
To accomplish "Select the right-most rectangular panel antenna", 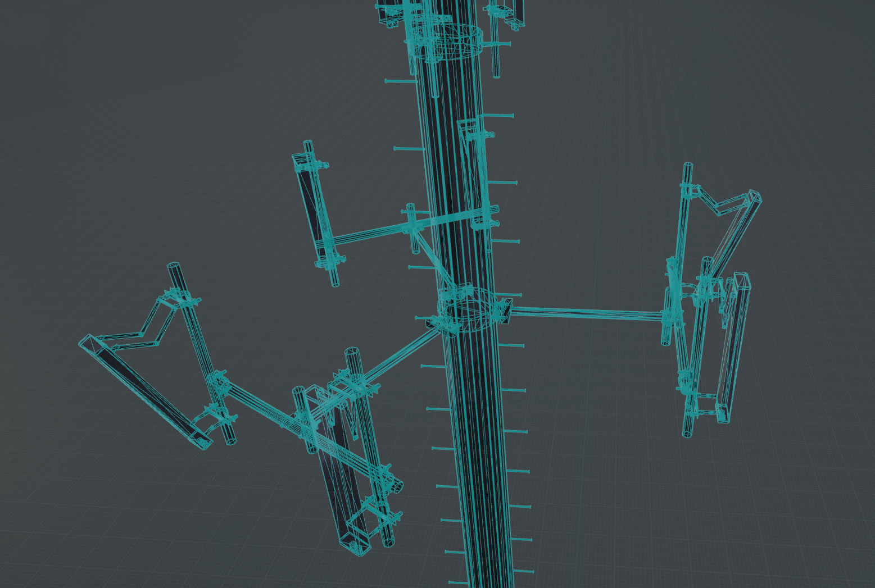I will coord(733,347).
